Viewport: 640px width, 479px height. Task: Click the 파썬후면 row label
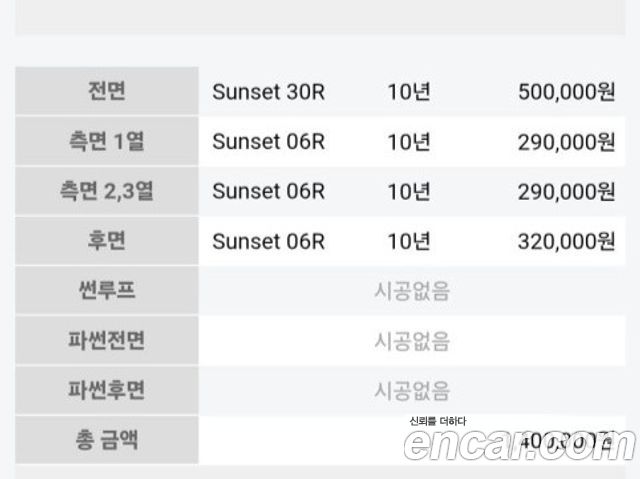pos(106,391)
